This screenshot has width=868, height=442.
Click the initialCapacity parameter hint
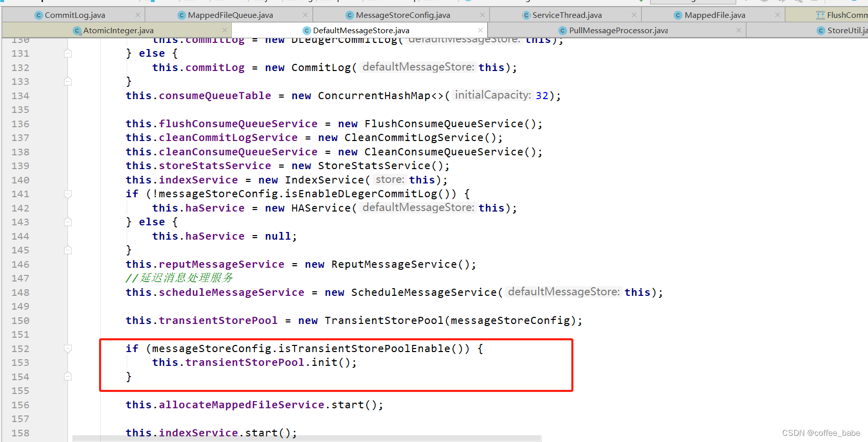[x=493, y=95]
